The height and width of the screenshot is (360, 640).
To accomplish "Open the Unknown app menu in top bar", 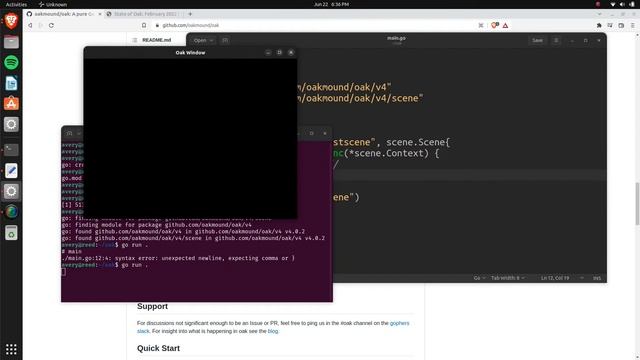I will (53, 4).
